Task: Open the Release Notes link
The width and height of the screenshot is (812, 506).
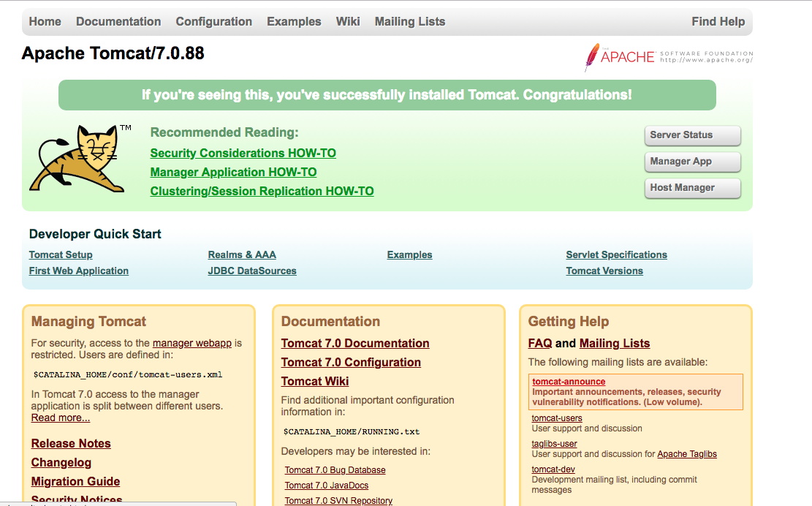Action: [x=71, y=444]
